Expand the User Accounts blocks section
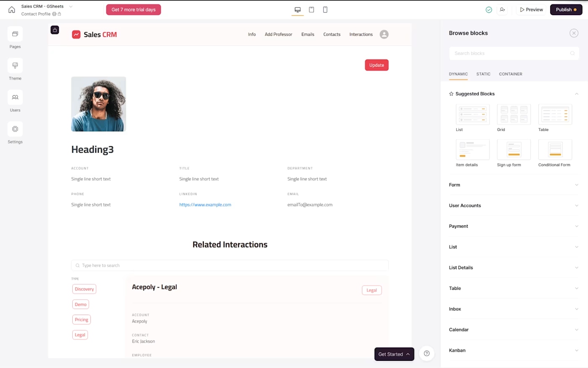The width and height of the screenshot is (588, 368). point(514,206)
